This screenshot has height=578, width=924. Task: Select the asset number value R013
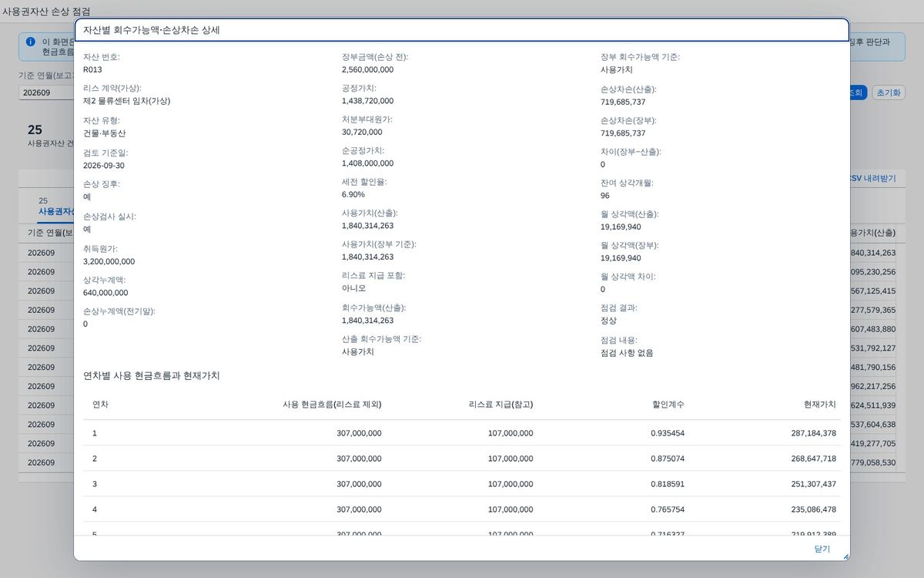tap(92, 69)
